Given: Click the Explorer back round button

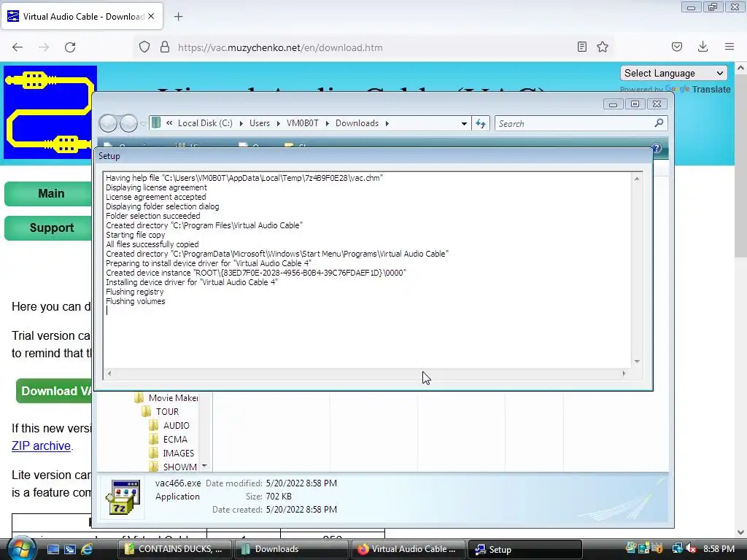Looking at the screenshot, I should [108, 123].
